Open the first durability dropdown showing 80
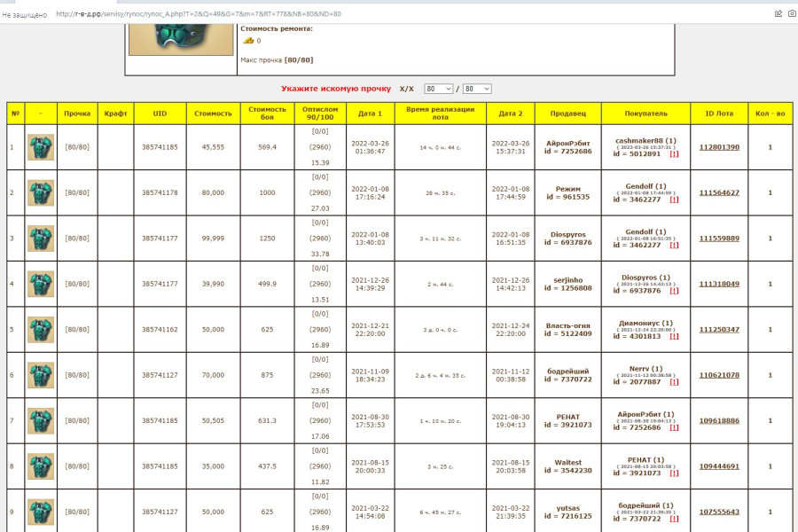 click(x=438, y=89)
